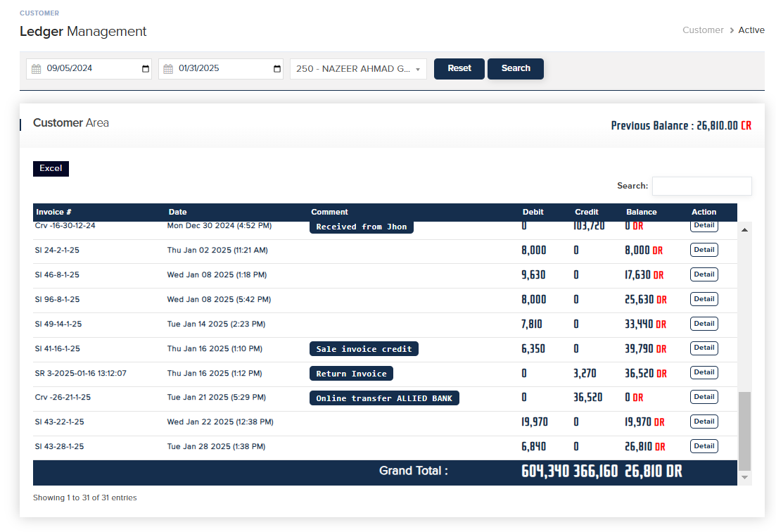Select invoice number SI 24-2-1-25
776x532 pixels.
pyautogui.click(x=57, y=251)
